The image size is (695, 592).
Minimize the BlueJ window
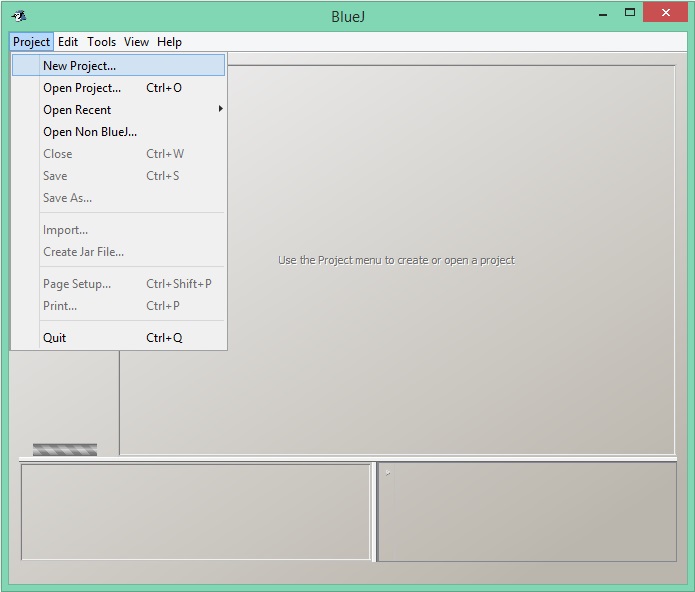(x=603, y=14)
